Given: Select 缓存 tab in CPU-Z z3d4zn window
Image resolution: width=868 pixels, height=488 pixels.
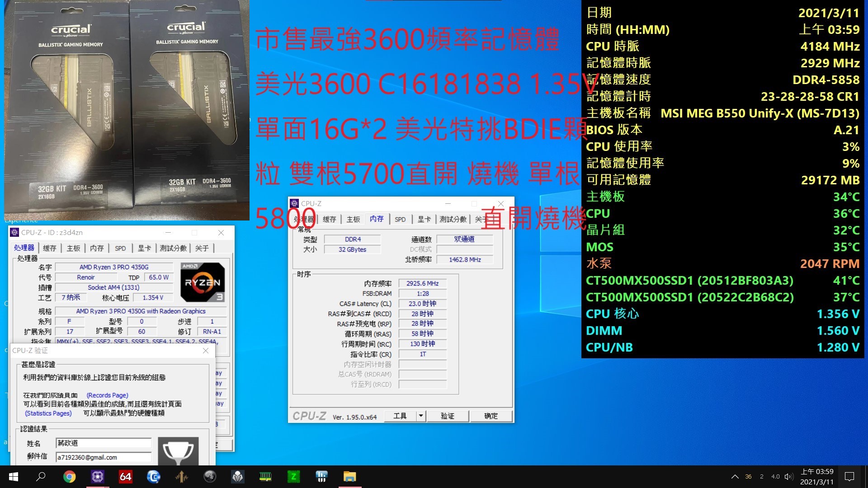Looking at the screenshot, I should click(50, 248).
